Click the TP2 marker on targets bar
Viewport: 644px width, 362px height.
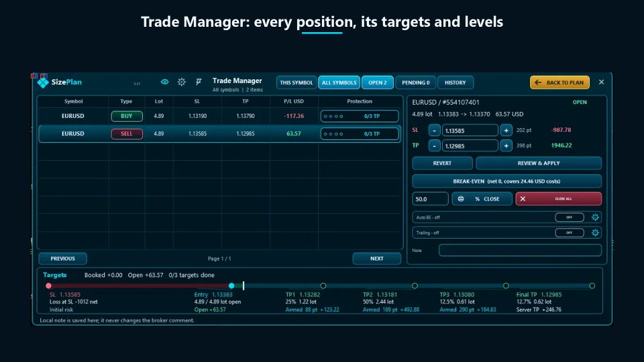415,286
